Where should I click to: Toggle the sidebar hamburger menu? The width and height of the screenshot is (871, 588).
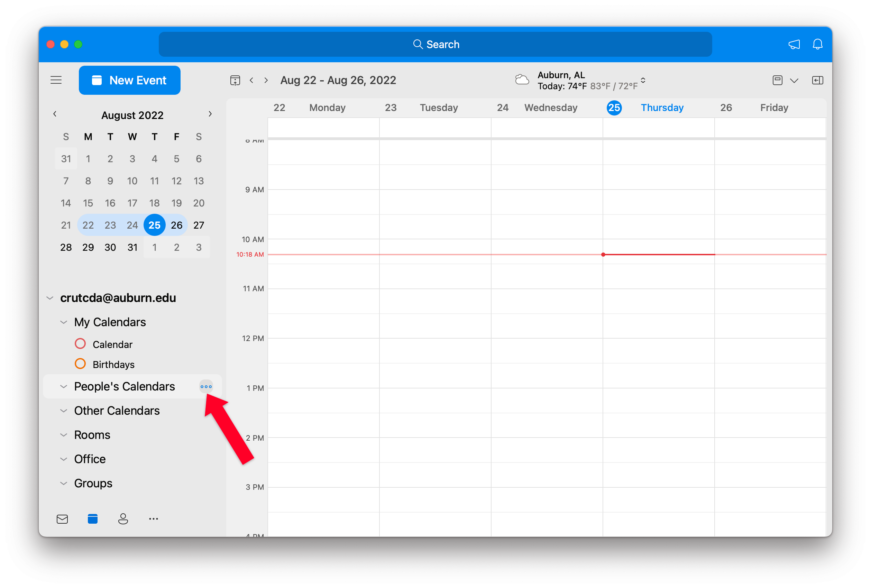click(56, 80)
